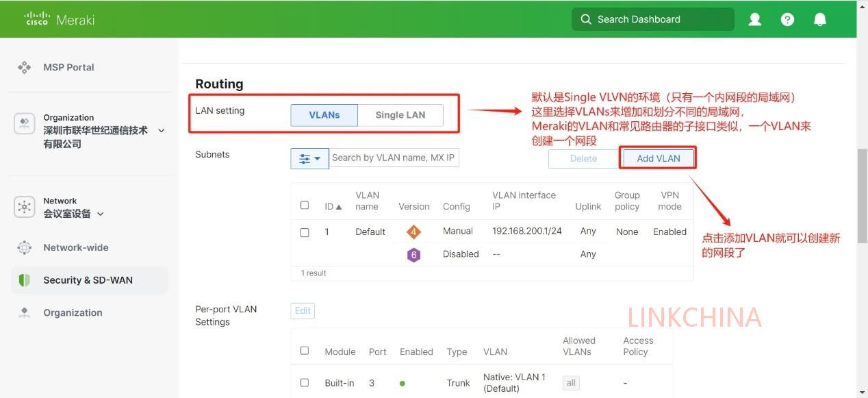Click the VPN mode Enabled cell
868x398 pixels.
coord(669,232)
